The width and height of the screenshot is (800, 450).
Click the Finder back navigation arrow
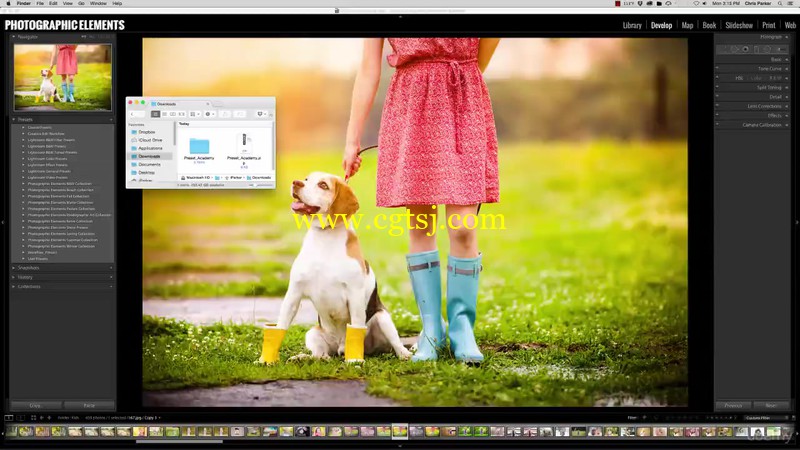(133, 114)
